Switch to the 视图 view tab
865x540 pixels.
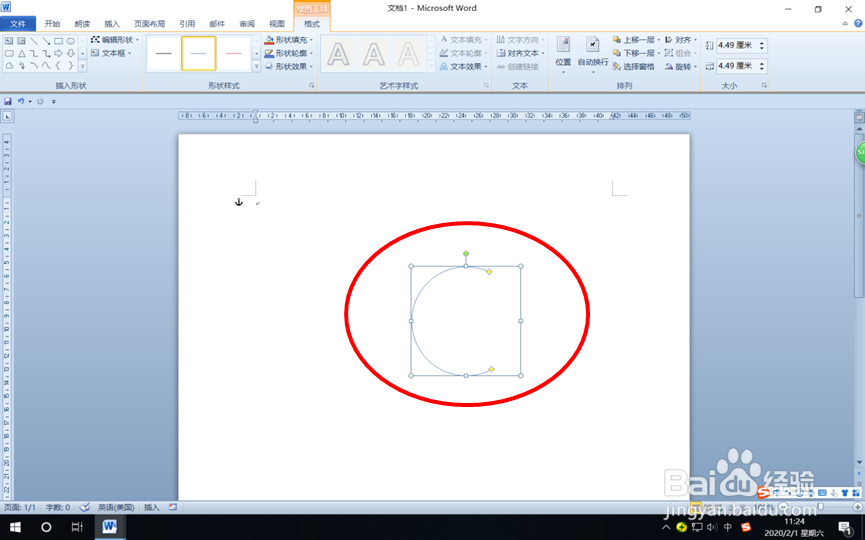pyautogui.click(x=277, y=24)
